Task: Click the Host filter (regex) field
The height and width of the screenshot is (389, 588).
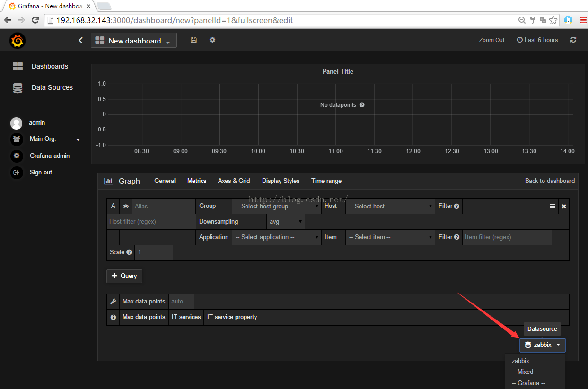Action: pyautogui.click(x=151, y=222)
